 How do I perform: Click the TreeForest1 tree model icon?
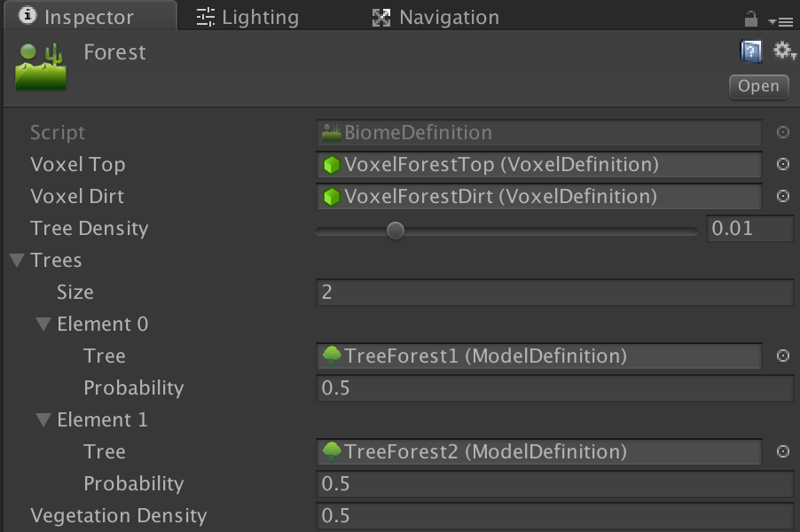(x=332, y=356)
